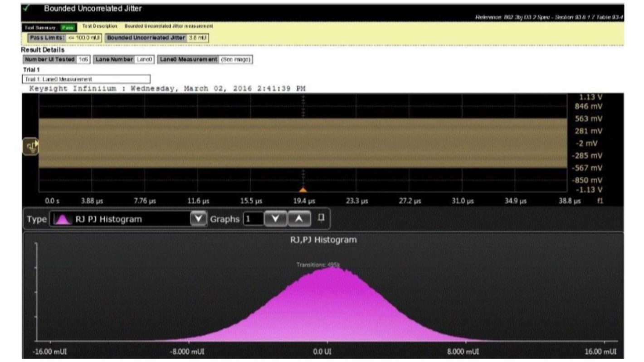Click the 31.0 µs time label
Screen dimensions: 644x362
(x=463, y=201)
